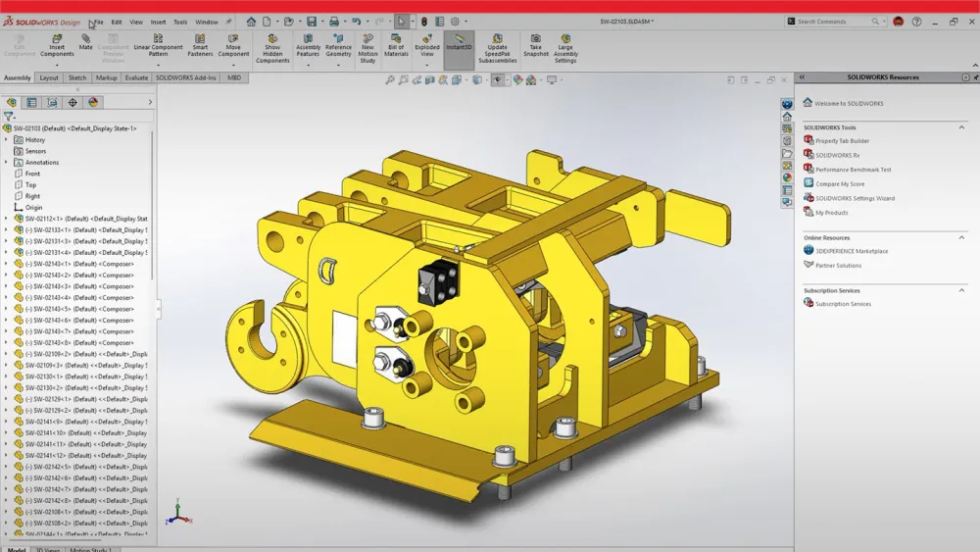Image resolution: width=980 pixels, height=552 pixels.
Task: Switch to the Evaluate tab
Action: [x=136, y=77]
